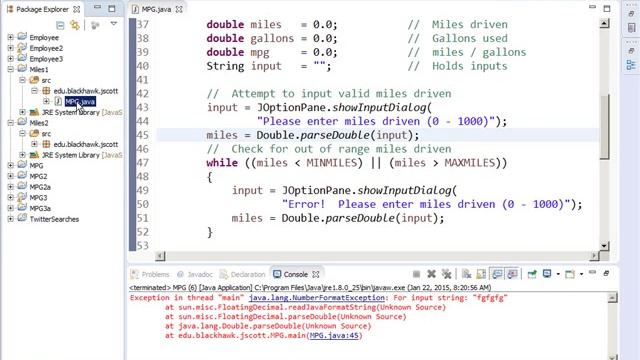Toggle Show Console on Standard Out
The width and height of the screenshot is (640, 360).
(497, 274)
